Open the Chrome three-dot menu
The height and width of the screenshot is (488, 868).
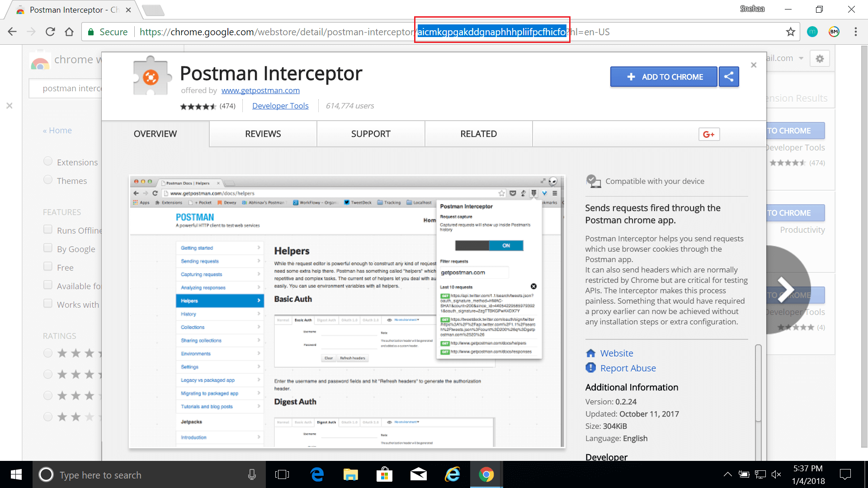pyautogui.click(x=855, y=32)
